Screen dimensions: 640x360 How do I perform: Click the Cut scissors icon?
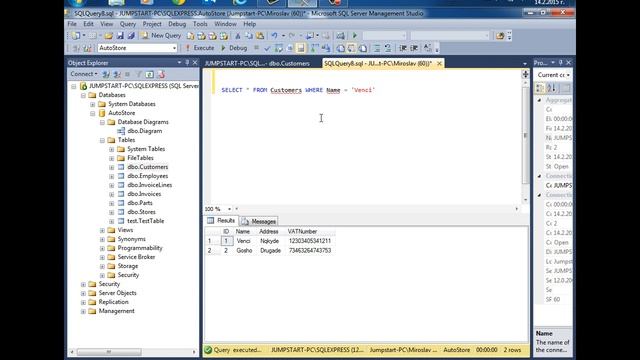(238, 36)
